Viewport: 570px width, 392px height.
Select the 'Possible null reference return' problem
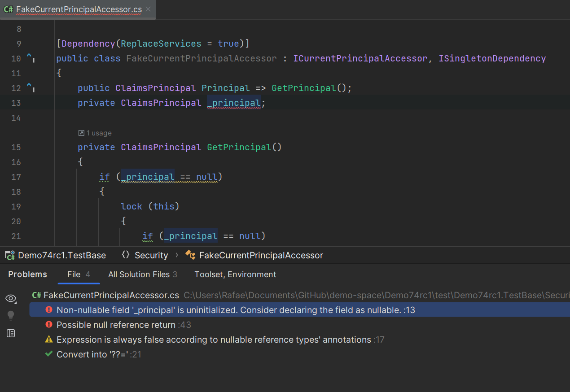[x=116, y=325]
